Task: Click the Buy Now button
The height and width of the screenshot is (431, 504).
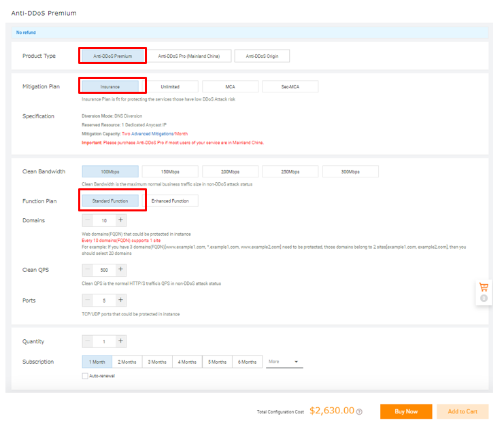Action: (x=406, y=411)
